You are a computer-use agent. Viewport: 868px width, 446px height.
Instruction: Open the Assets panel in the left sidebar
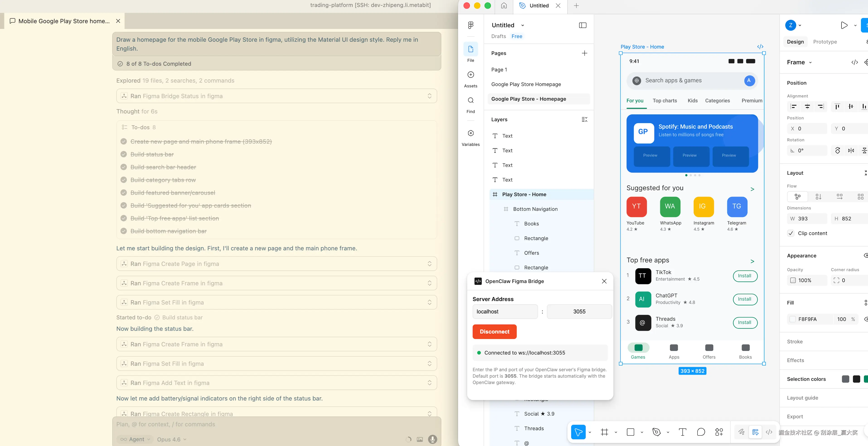click(470, 75)
